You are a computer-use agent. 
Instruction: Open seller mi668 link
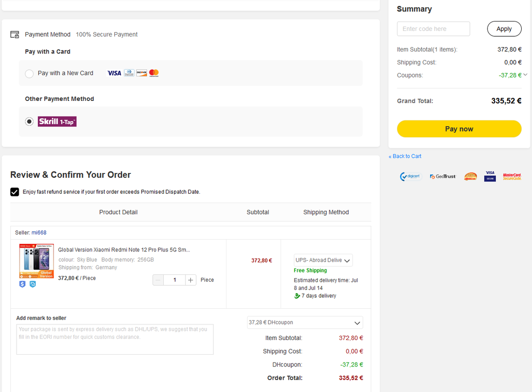(x=39, y=233)
